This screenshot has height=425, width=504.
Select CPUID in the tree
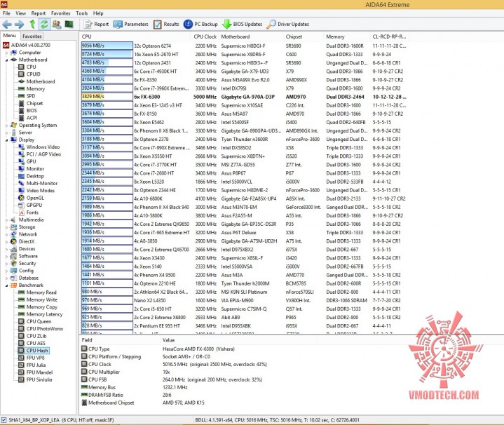coord(33,74)
